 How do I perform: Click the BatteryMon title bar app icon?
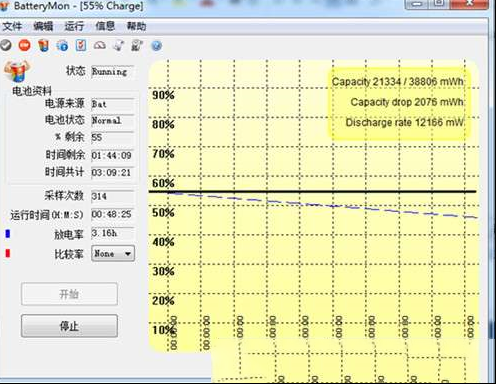[4, 6]
